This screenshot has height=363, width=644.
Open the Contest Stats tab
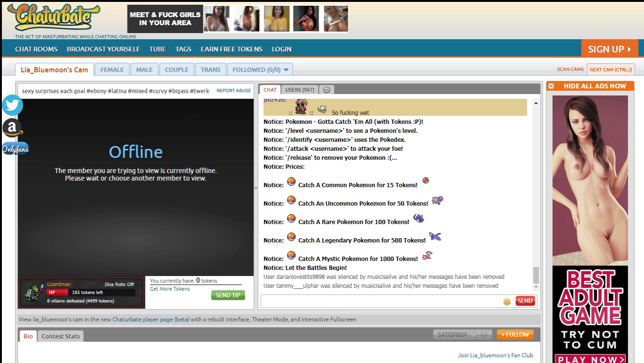60,336
